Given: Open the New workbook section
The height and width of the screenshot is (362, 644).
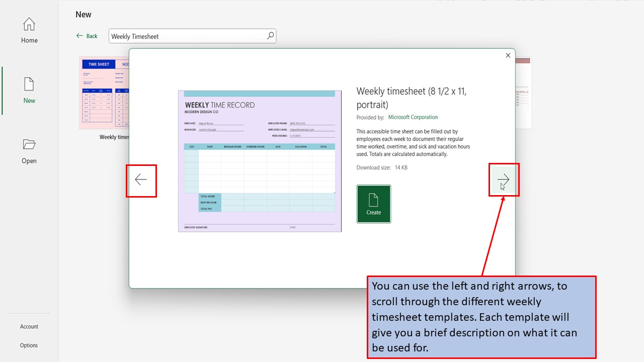Looking at the screenshot, I should (x=29, y=90).
